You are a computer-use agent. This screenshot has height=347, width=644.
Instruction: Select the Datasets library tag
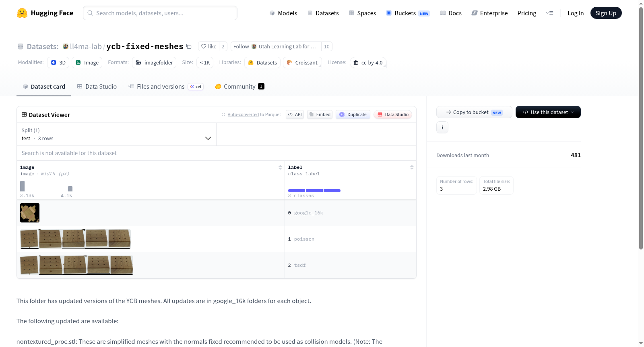(262, 62)
